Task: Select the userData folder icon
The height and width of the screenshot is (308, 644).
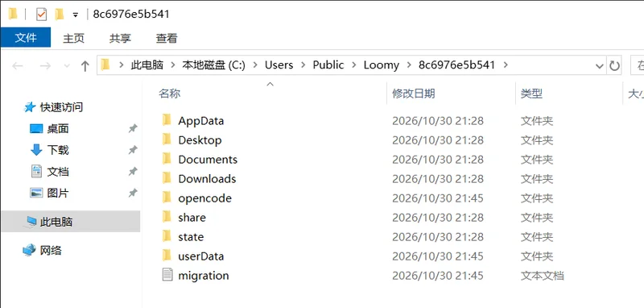Action: click(x=167, y=256)
